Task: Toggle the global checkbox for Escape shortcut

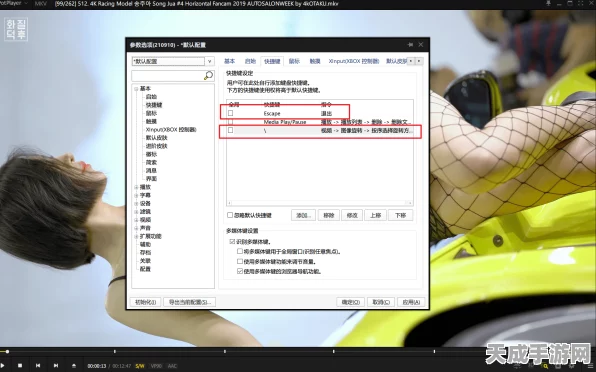Action: 230,113
